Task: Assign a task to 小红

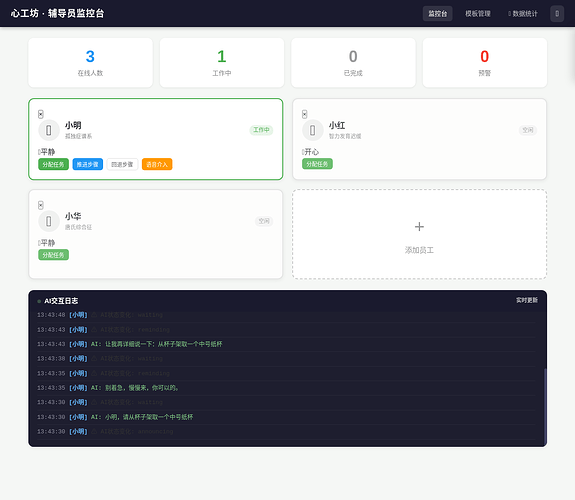Action: (317, 164)
